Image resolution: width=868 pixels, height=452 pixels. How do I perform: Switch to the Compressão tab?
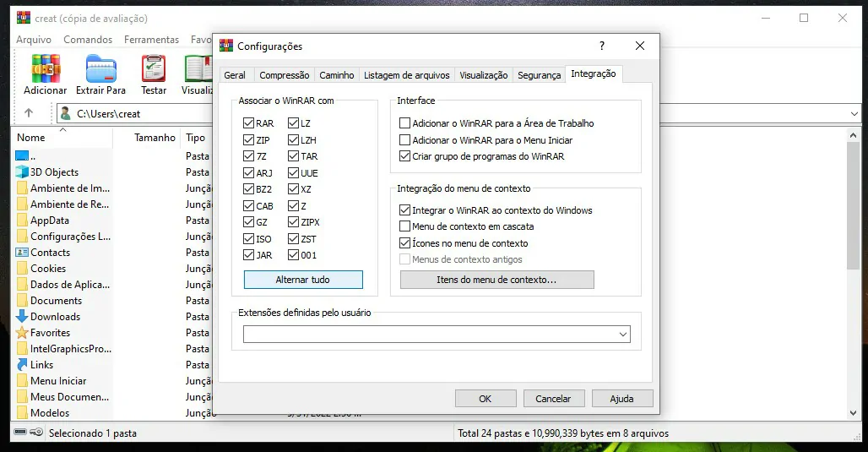tap(284, 75)
